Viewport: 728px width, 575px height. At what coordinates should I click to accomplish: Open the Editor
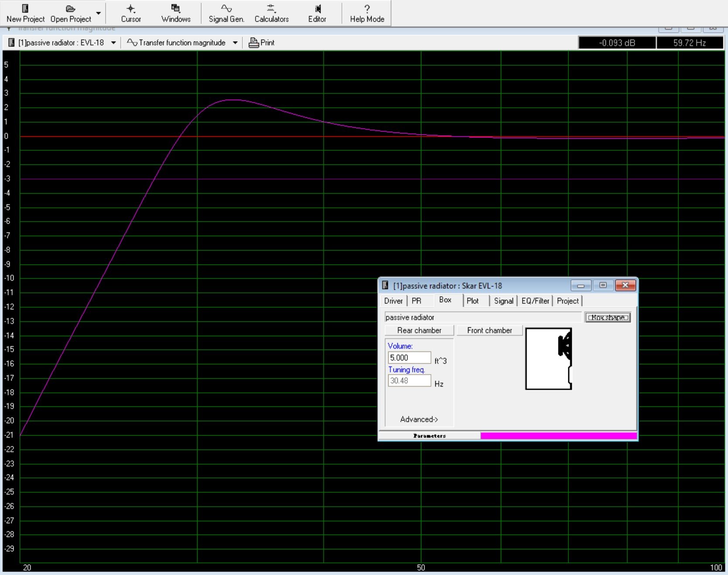(x=318, y=13)
